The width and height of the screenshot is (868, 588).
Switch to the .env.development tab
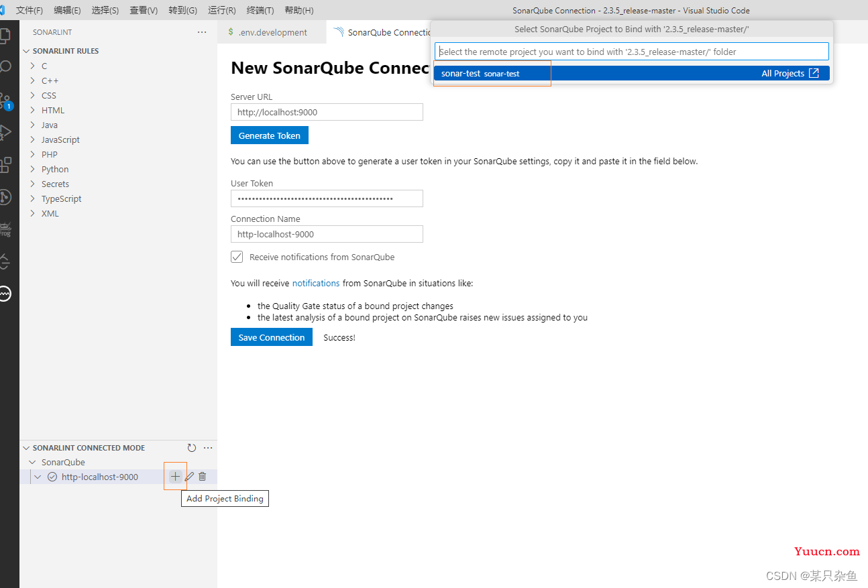click(272, 32)
